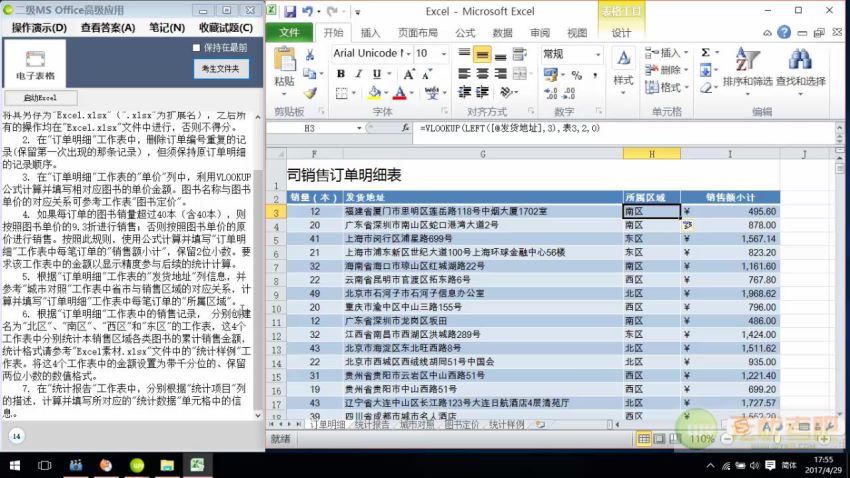The height and width of the screenshot is (478, 850).
Task: Switch to Normal view in status bar
Action: (x=643, y=439)
